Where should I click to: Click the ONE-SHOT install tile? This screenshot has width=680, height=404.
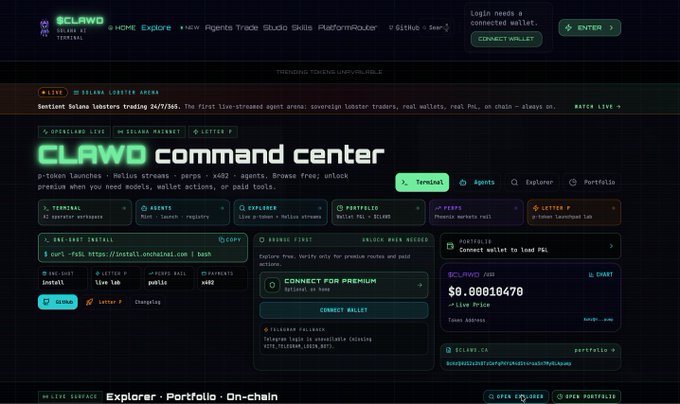(x=62, y=278)
